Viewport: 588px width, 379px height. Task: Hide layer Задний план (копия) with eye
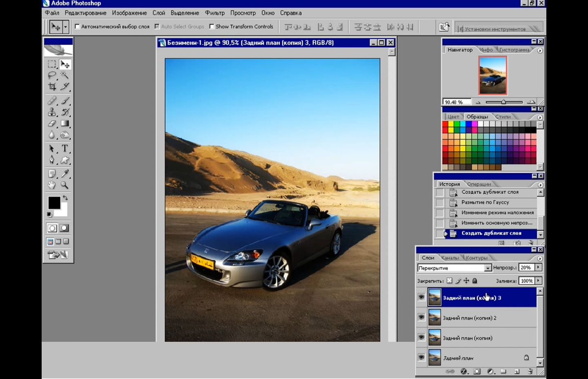(421, 337)
